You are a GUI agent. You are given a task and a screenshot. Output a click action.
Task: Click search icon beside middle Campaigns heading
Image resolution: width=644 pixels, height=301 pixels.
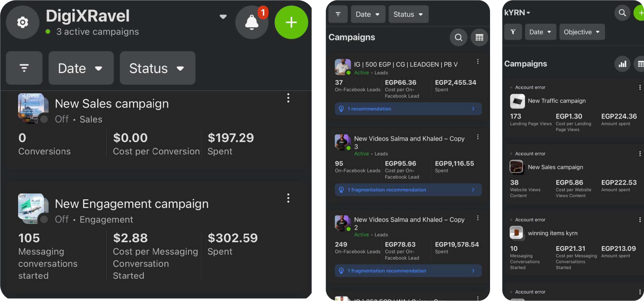click(458, 37)
